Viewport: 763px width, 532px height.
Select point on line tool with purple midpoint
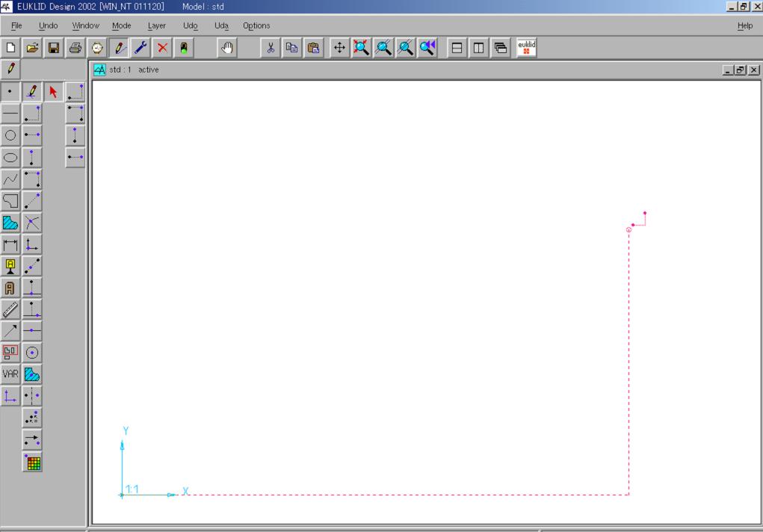pyautogui.click(x=32, y=331)
